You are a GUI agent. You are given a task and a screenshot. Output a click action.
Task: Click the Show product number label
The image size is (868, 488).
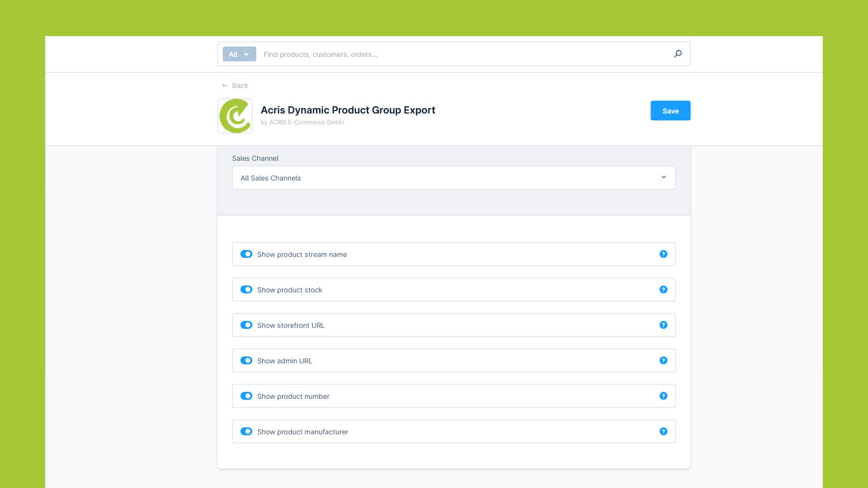(x=293, y=396)
